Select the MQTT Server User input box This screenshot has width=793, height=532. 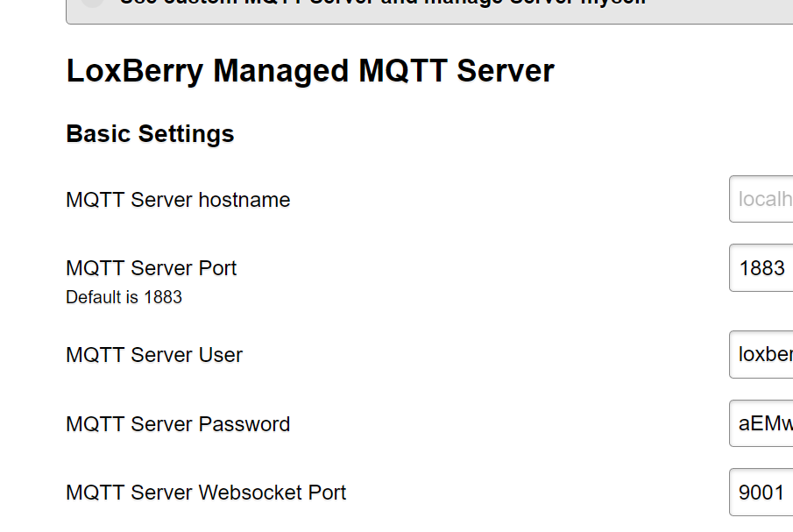click(x=761, y=354)
